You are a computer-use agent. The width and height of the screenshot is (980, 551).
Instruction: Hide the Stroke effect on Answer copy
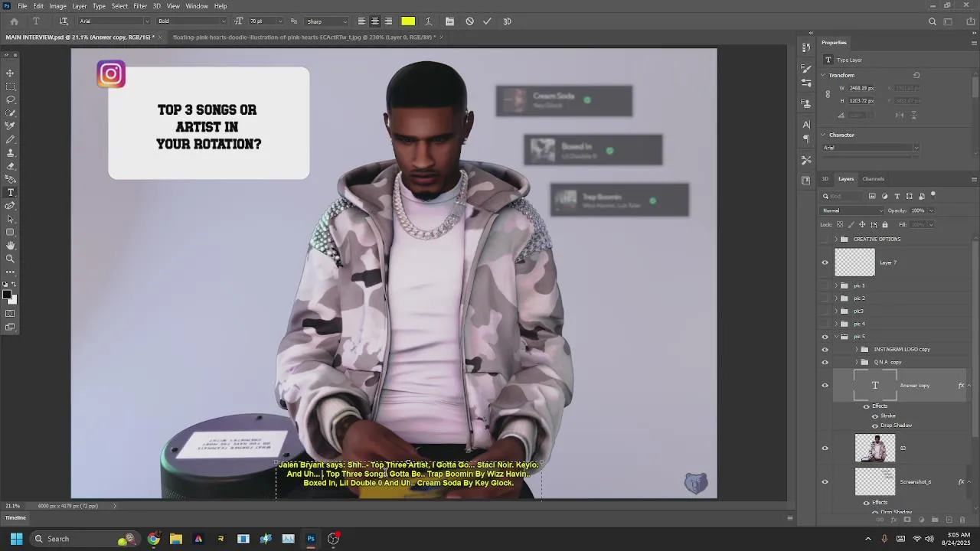tap(875, 416)
